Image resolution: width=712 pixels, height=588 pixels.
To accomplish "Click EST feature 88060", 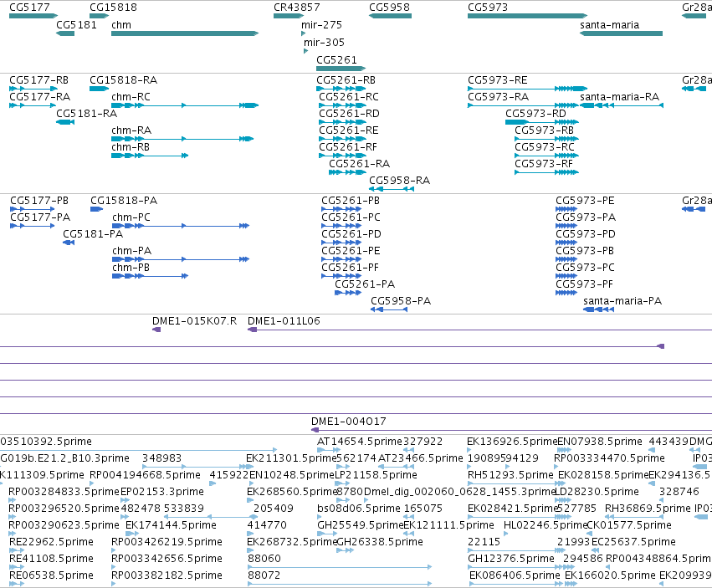I will click(x=264, y=559).
